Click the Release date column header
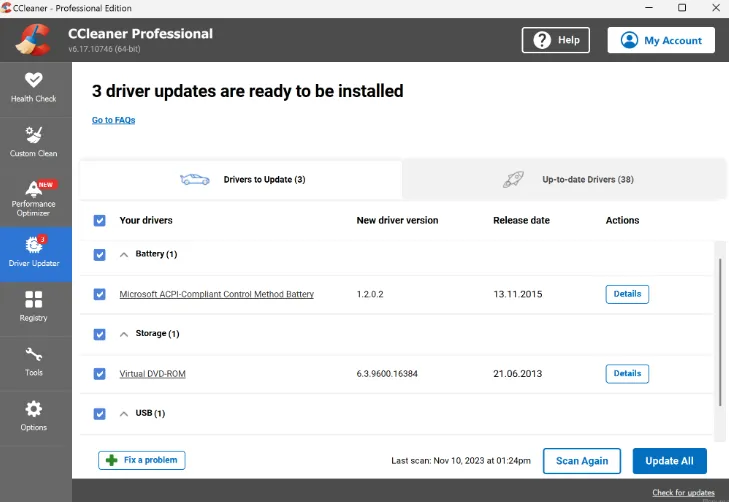 [x=521, y=220]
